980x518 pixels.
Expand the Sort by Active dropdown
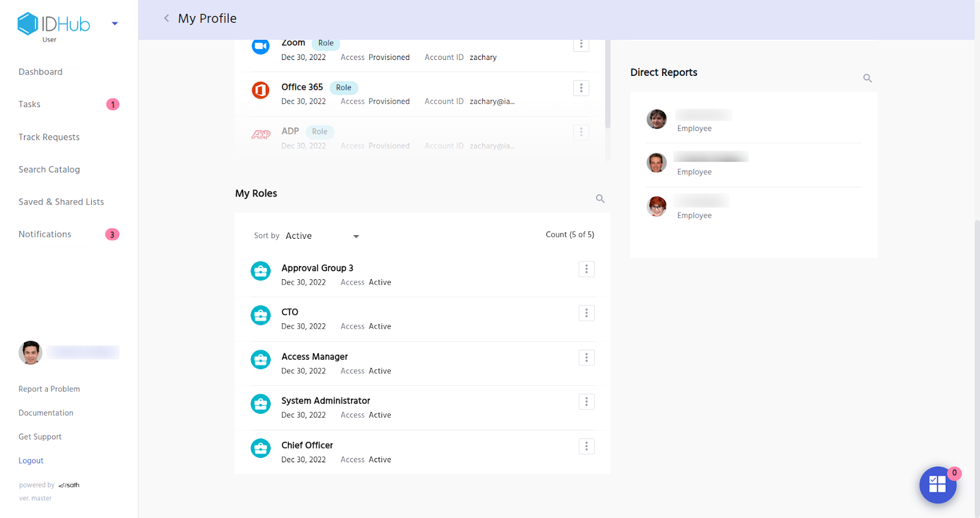(x=356, y=236)
